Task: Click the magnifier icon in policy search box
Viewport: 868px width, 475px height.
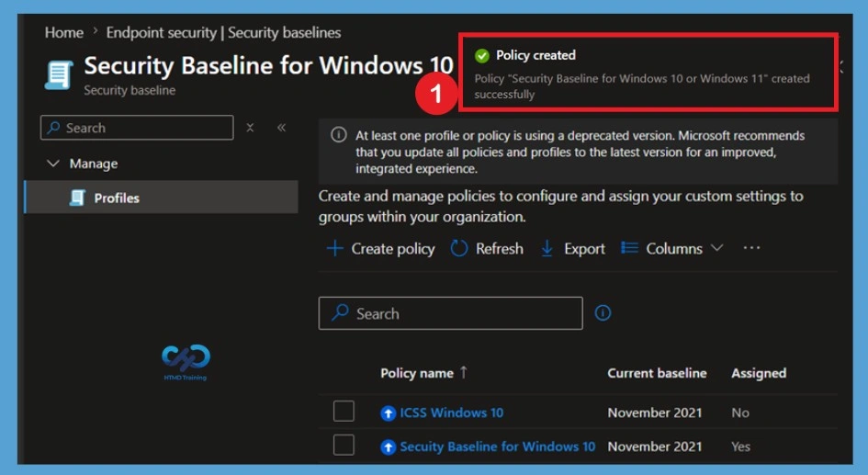Action: 340,312
